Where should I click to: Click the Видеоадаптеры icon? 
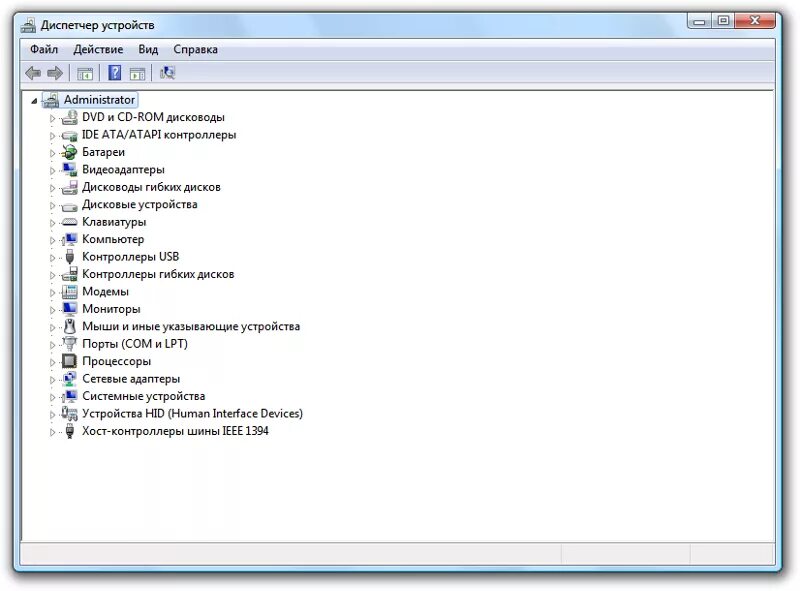coord(69,169)
